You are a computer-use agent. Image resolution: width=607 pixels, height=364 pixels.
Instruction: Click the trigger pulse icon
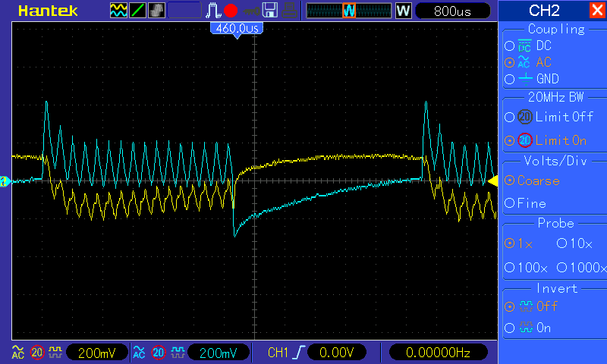[x=213, y=11]
